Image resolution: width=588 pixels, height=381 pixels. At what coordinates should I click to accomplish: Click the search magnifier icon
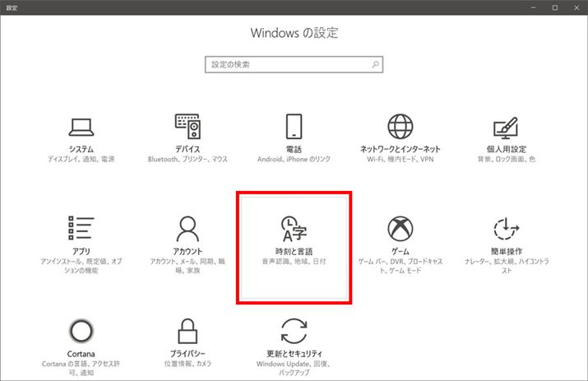375,64
